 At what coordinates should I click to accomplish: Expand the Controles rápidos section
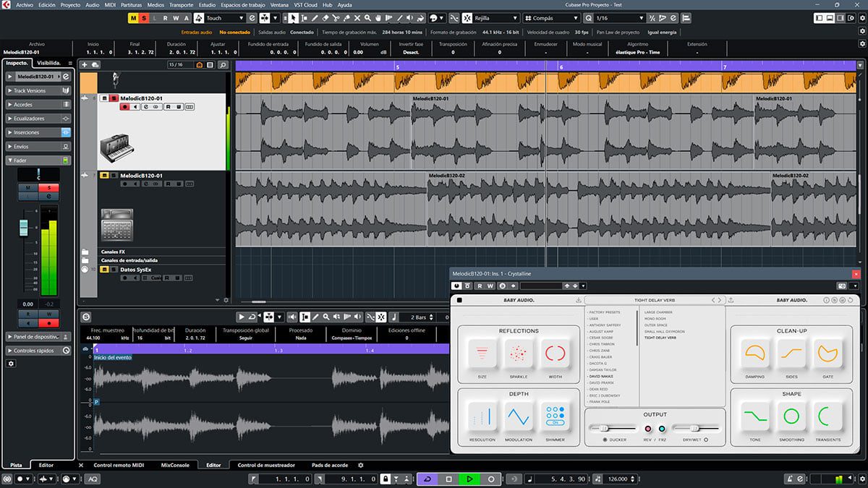38,351
